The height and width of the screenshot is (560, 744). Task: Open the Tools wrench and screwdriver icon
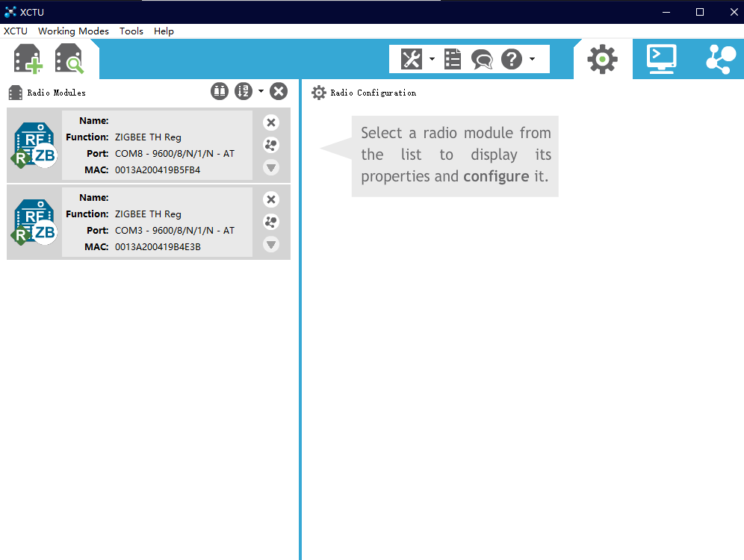[x=412, y=59]
